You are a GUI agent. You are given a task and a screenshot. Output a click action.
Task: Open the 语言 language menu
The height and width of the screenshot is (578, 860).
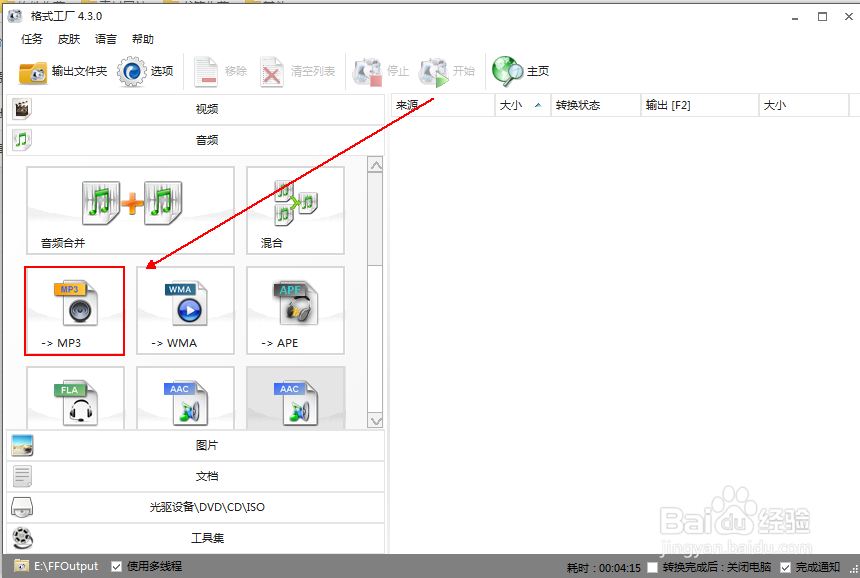(105, 39)
